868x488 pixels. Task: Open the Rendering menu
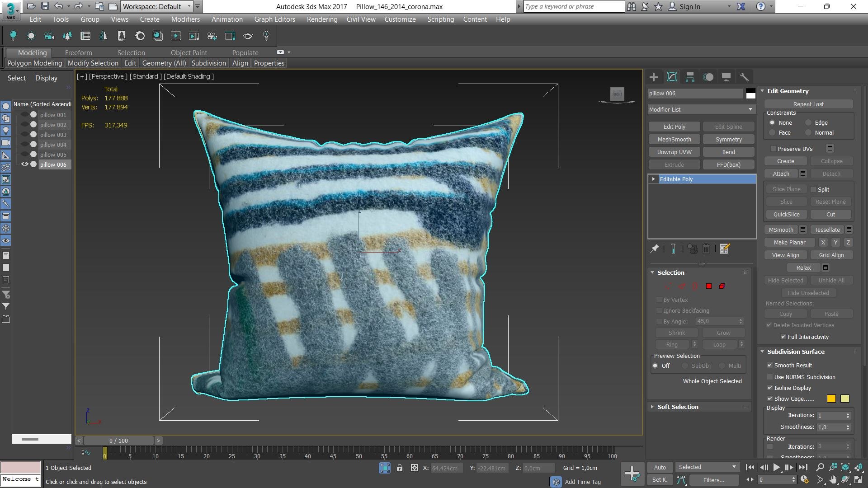click(x=322, y=19)
